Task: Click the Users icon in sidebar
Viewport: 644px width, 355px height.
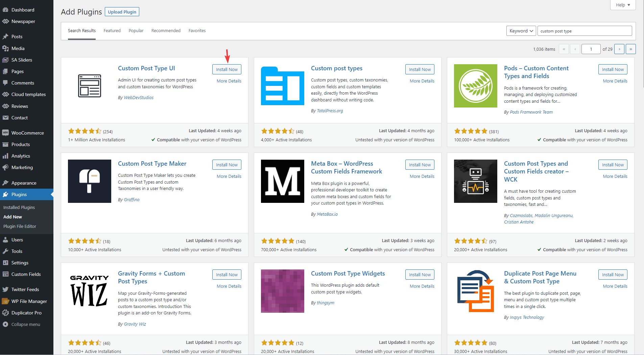Action: (5, 240)
